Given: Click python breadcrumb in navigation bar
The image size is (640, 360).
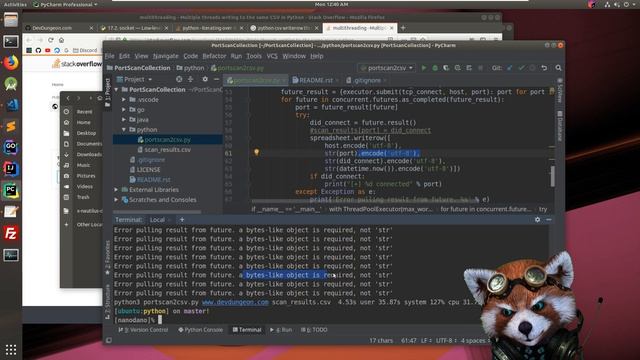Looking at the screenshot, I should [190, 68].
